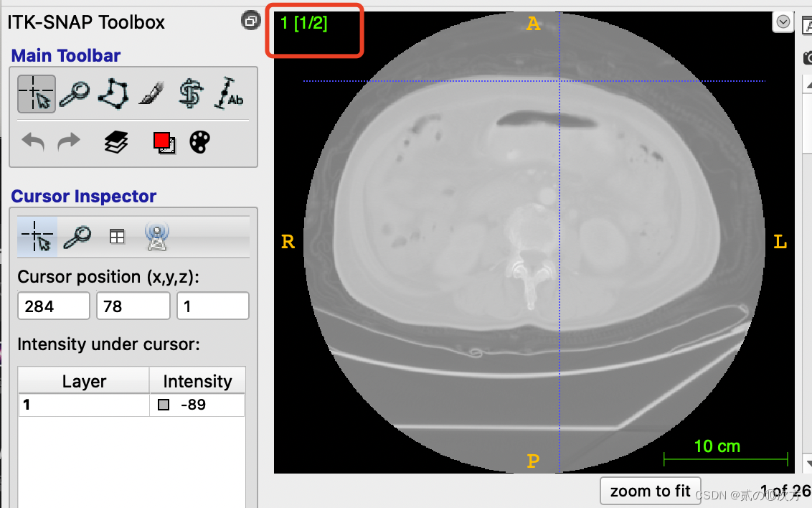812x508 pixels.
Task: Open the red segmentation label swatch
Action: point(164,142)
